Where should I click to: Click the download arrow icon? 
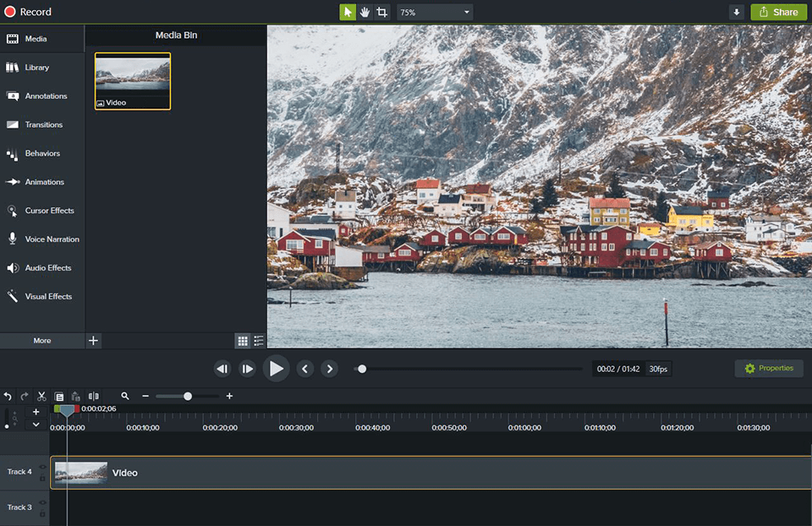[x=737, y=12]
